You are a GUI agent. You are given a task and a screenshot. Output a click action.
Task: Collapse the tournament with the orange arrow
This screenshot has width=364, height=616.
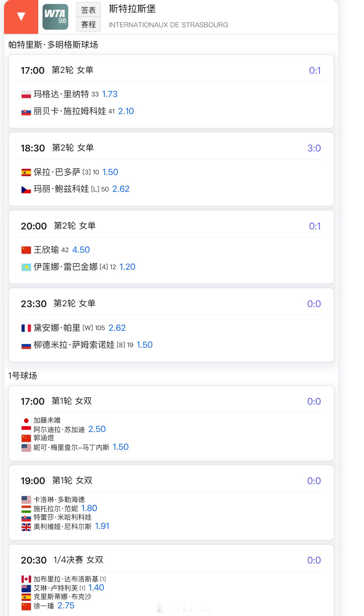pyautogui.click(x=21, y=17)
